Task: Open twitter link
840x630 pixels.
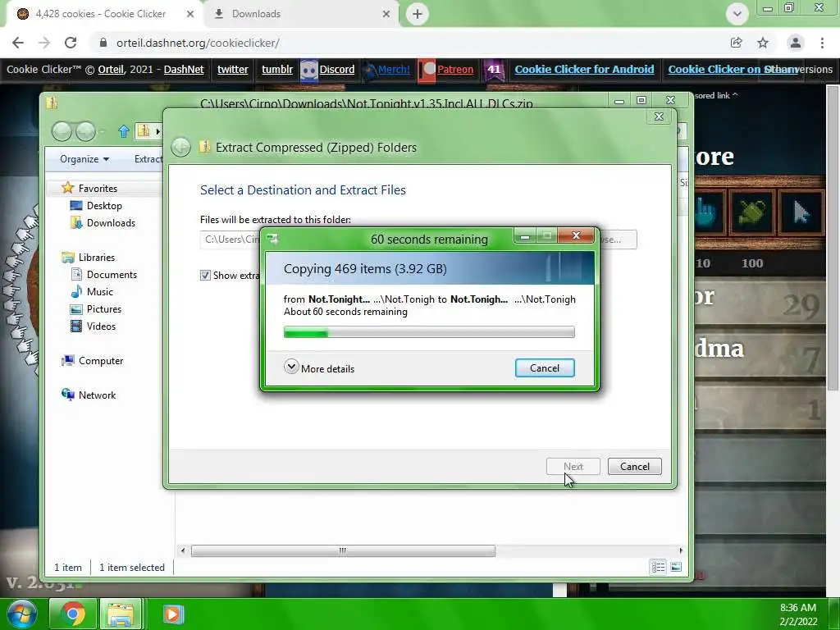Action: (232, 70)
